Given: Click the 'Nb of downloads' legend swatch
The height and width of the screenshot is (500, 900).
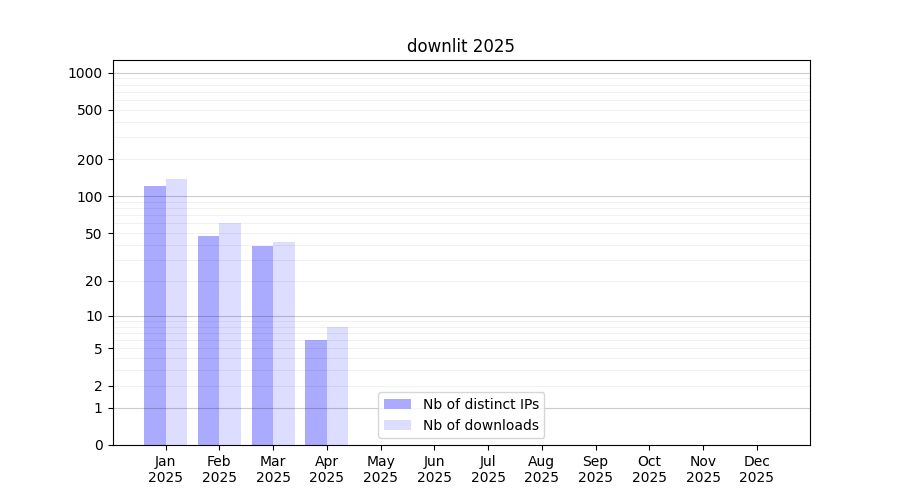Looking at the screenshot, I should tap(397, 425).
